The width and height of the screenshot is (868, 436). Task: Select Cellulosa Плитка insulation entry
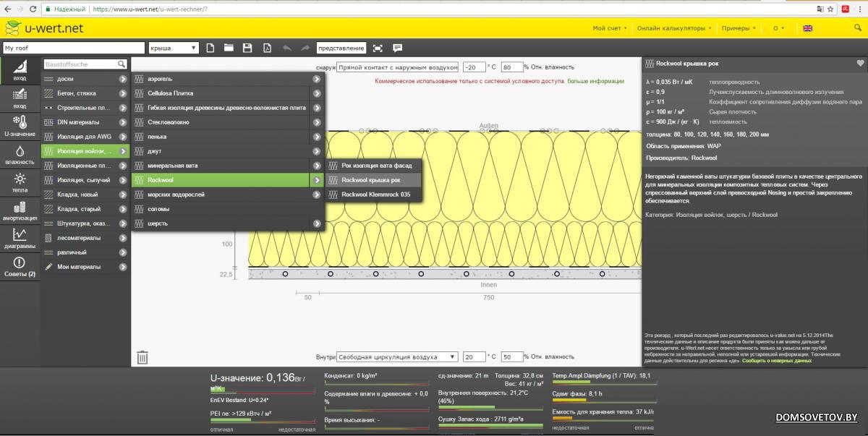point(228,93)
